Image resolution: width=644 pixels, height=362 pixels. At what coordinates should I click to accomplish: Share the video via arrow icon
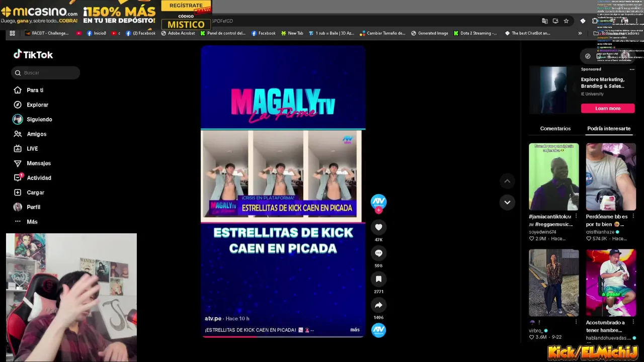[378, 305]
